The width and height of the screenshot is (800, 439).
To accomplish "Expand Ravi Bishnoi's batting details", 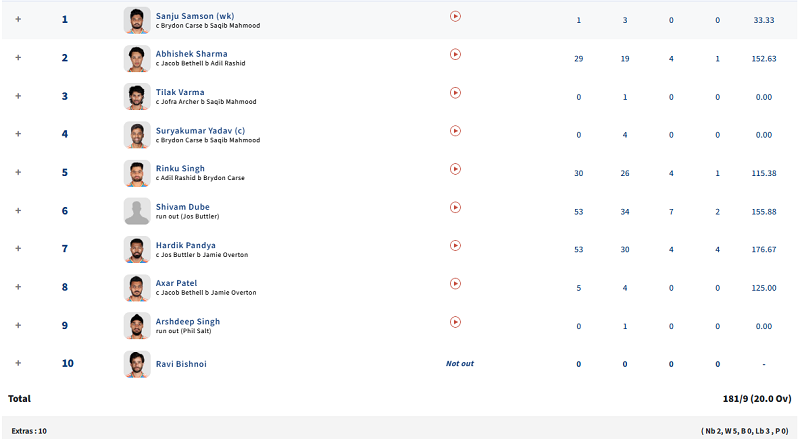I will click(x=18, y=363).
